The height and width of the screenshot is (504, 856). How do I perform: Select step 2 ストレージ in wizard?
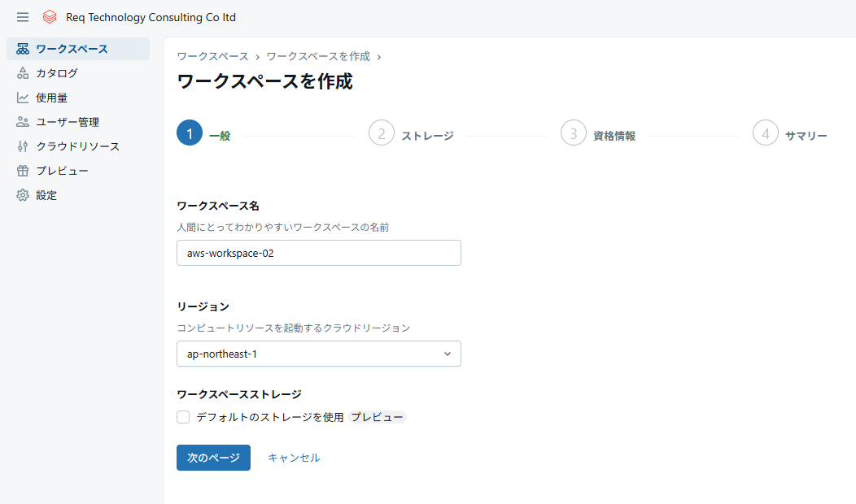coord(382,133)
